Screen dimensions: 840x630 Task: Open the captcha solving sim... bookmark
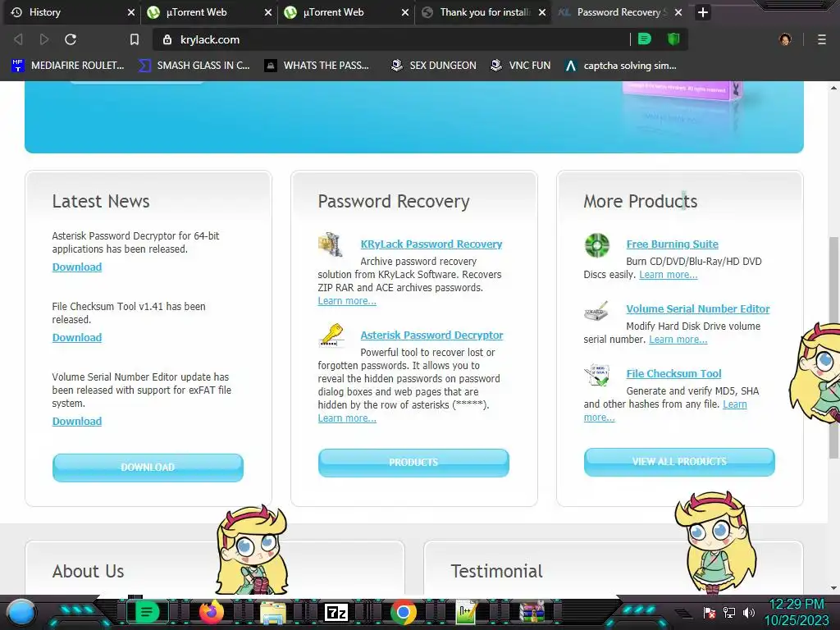[621, 66]
